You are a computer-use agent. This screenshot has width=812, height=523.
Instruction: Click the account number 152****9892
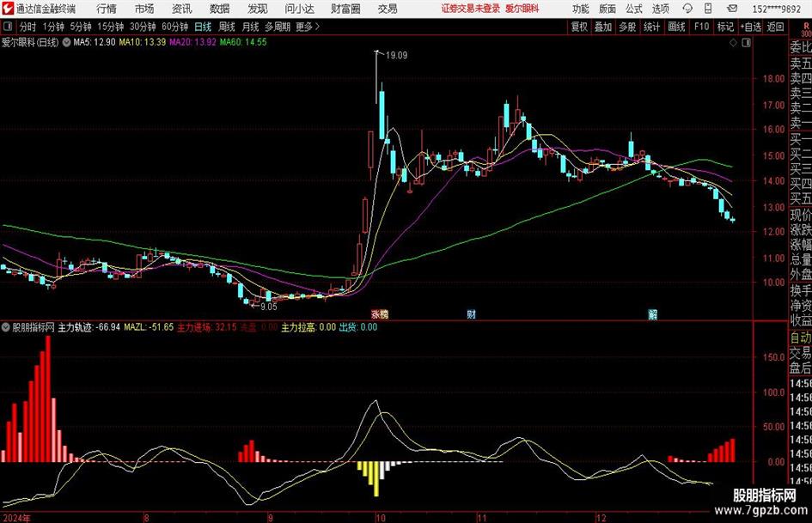[777, 9]
